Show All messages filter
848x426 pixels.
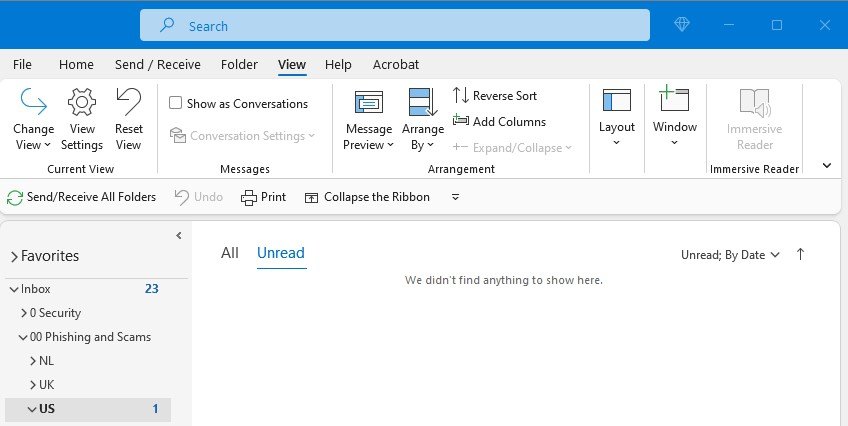229,253
